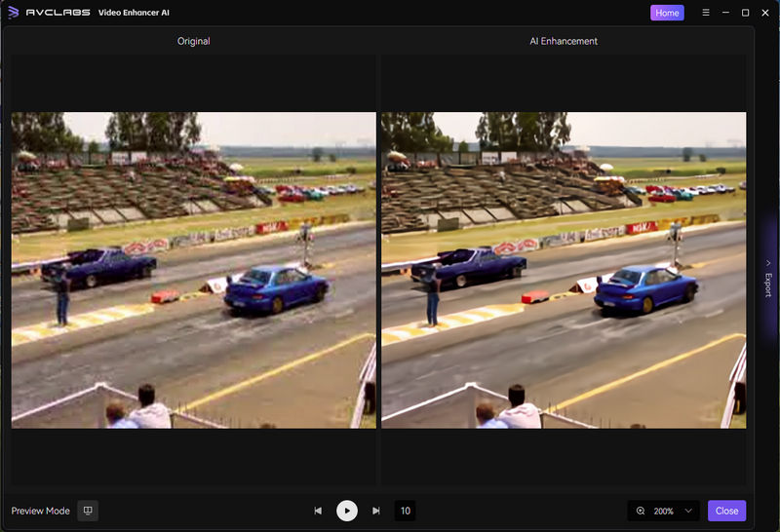Click the Original label
Image resolution: width=780 pixels, height=532 pixels.
click(x=193, y=41)
